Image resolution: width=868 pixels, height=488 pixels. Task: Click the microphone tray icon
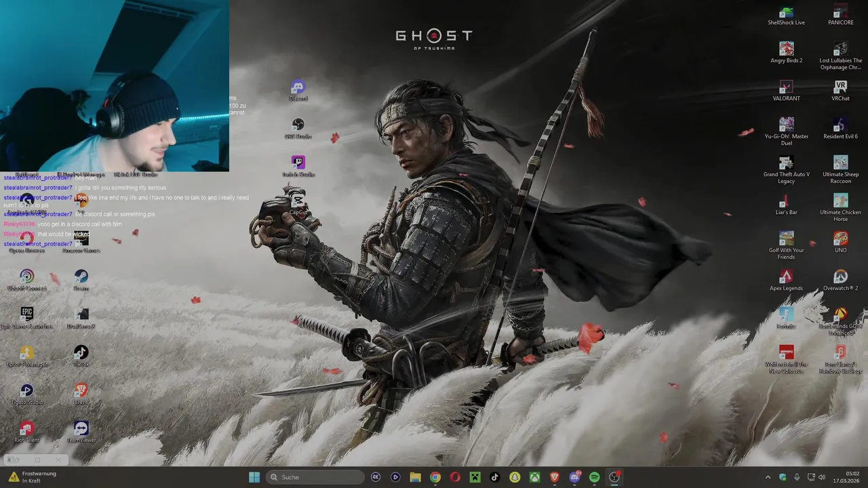[x=797, y=477]
